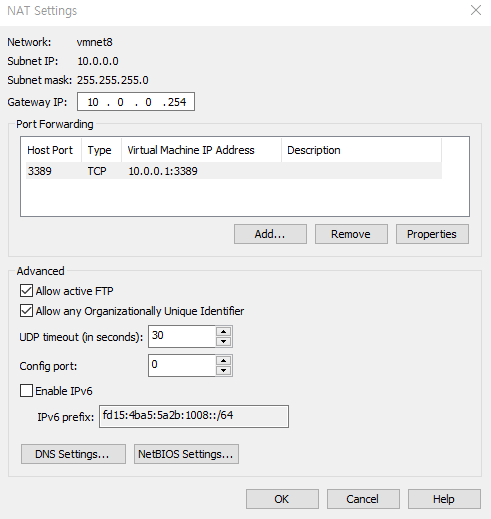Click the last octet 254 of Gateway IP

(x=177, y=102)
